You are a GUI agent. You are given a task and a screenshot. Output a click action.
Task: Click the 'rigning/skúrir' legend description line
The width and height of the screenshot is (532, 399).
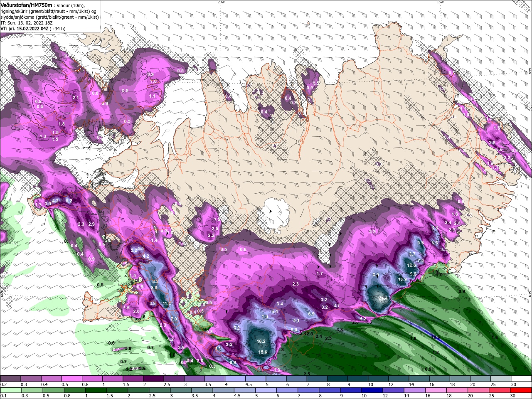pos(49,11)
